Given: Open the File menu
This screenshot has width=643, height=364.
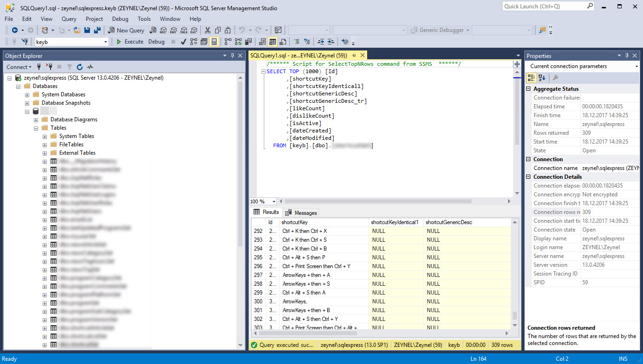Looking at the screenshot, I should (9, 19).
